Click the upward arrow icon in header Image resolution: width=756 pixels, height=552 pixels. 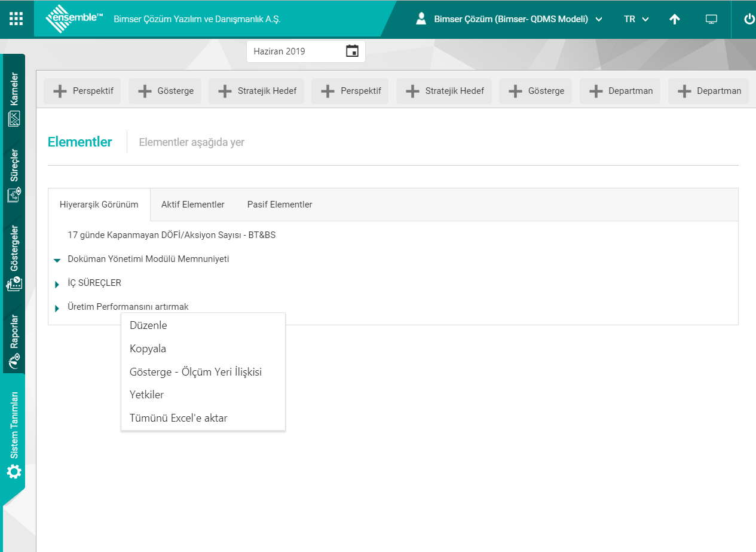(675, 19)
